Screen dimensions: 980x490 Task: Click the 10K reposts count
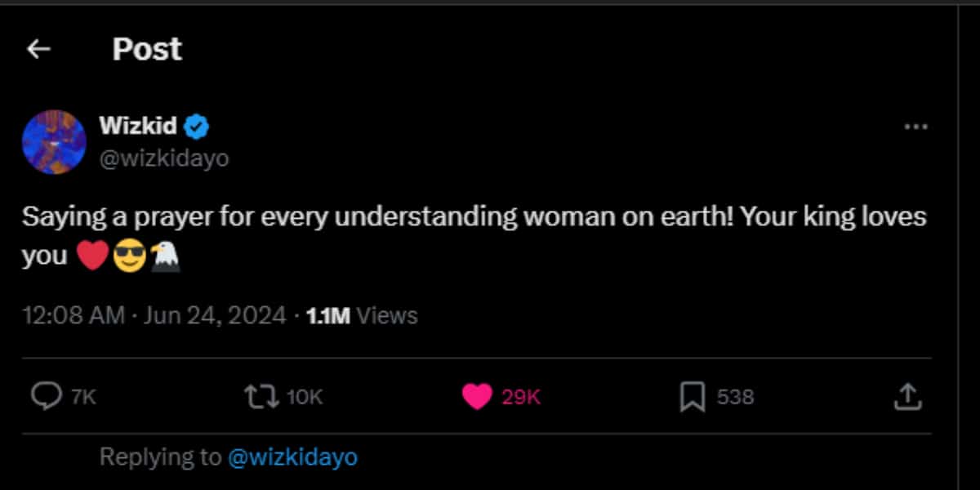[x=305, y=398]
